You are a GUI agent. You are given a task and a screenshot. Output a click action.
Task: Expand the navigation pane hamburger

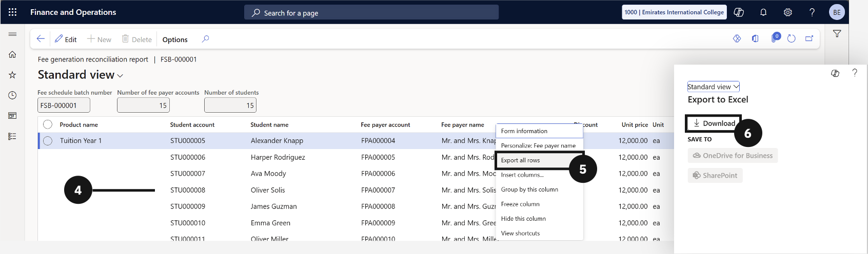coord(12,34)
